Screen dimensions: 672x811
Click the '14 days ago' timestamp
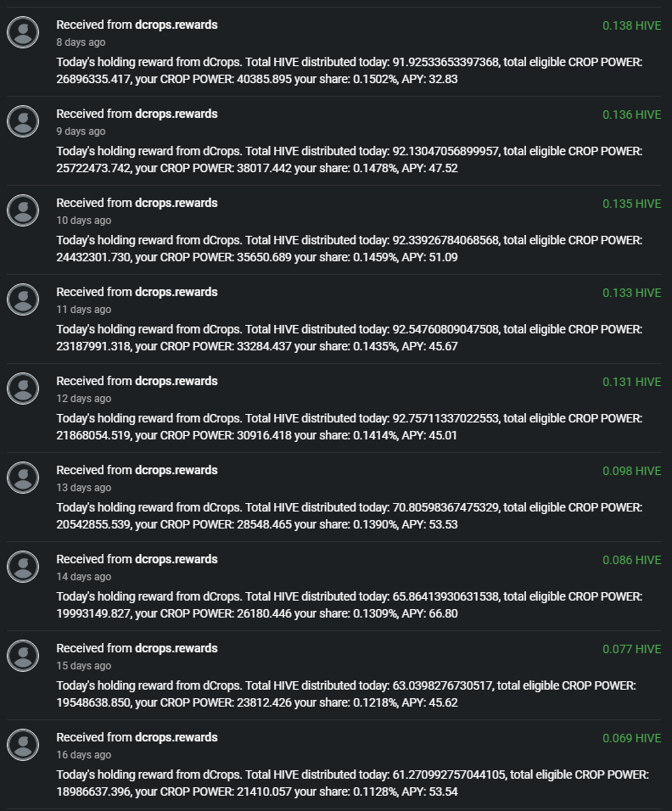coord(84,577)
